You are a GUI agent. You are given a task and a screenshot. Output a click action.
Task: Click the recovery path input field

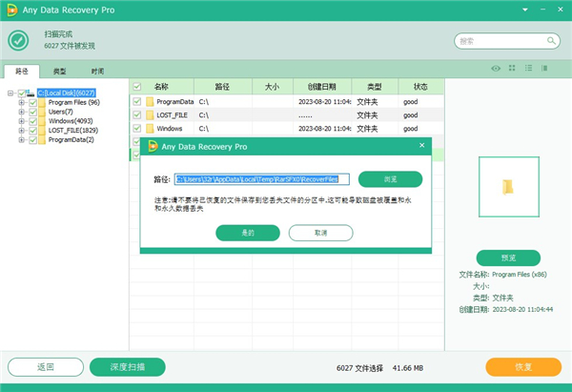262,178
